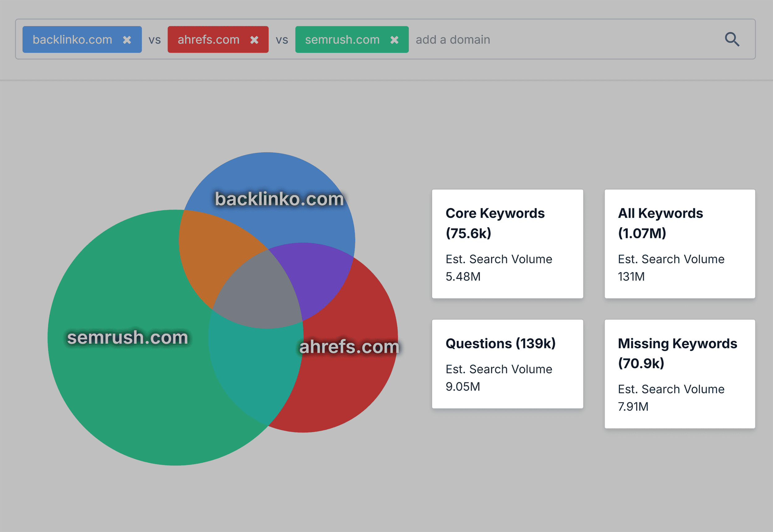Click the backlinko.com label in Venn diagram

pos(279,199)
